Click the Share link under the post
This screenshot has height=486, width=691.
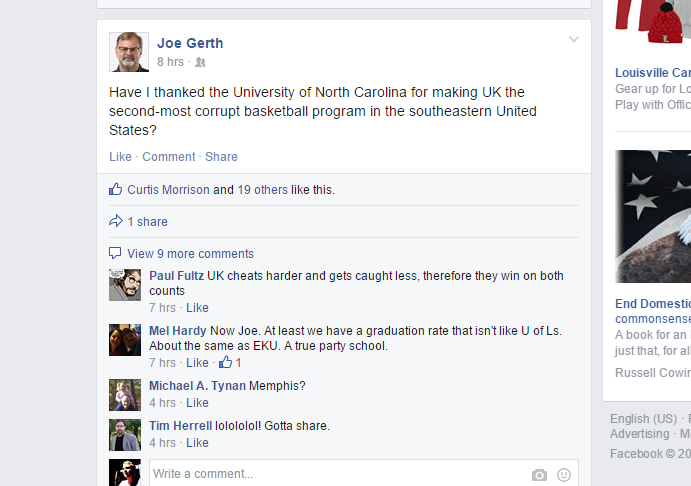(x=221, y=157)
